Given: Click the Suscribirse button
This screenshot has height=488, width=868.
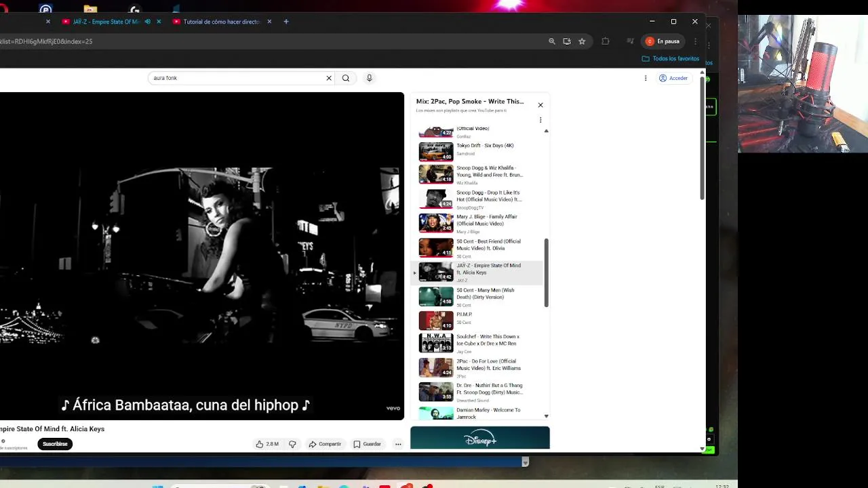Looking at the screenshot, I should [x=55, y=444].
